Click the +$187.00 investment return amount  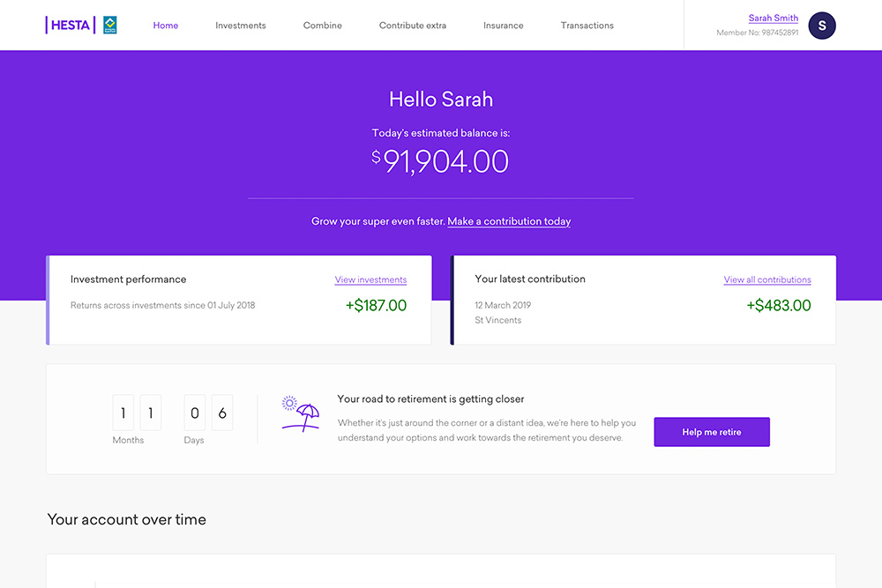(x=376, y=306)
